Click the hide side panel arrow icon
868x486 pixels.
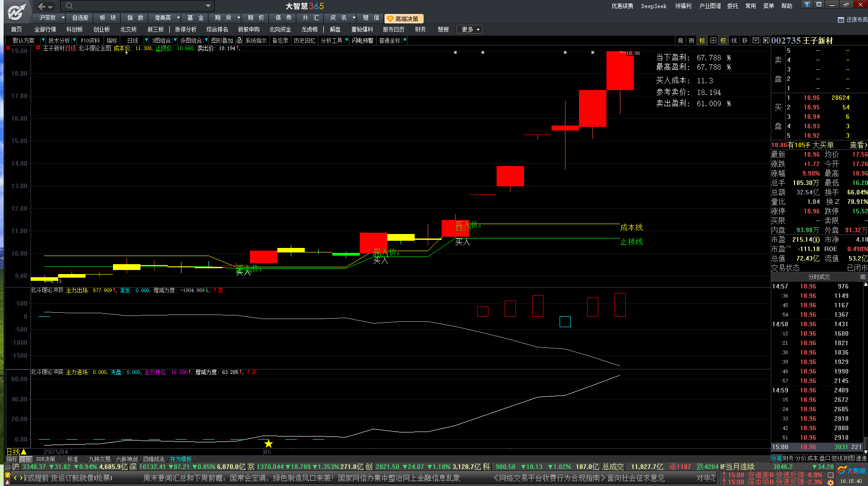point(766,40)
